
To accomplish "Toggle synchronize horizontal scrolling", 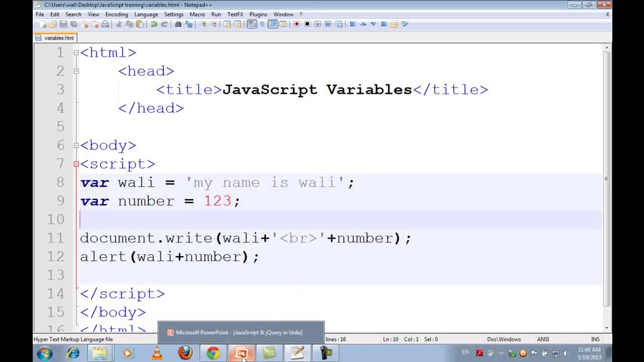I will click(237, 24).
